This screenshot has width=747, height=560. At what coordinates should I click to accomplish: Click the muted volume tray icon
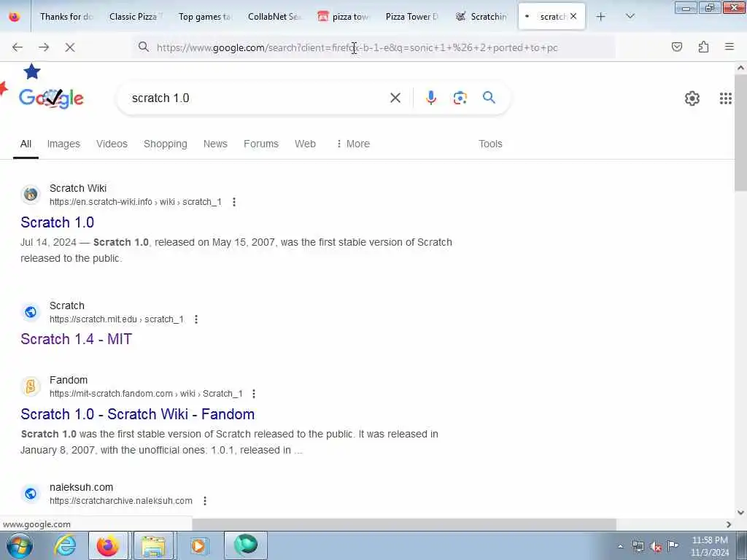656,547
